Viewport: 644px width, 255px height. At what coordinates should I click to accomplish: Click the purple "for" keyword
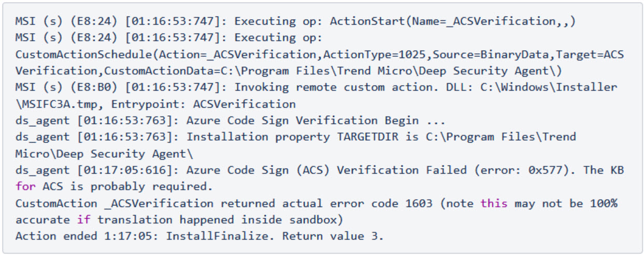pyautogui.click(x=25, y=187)
